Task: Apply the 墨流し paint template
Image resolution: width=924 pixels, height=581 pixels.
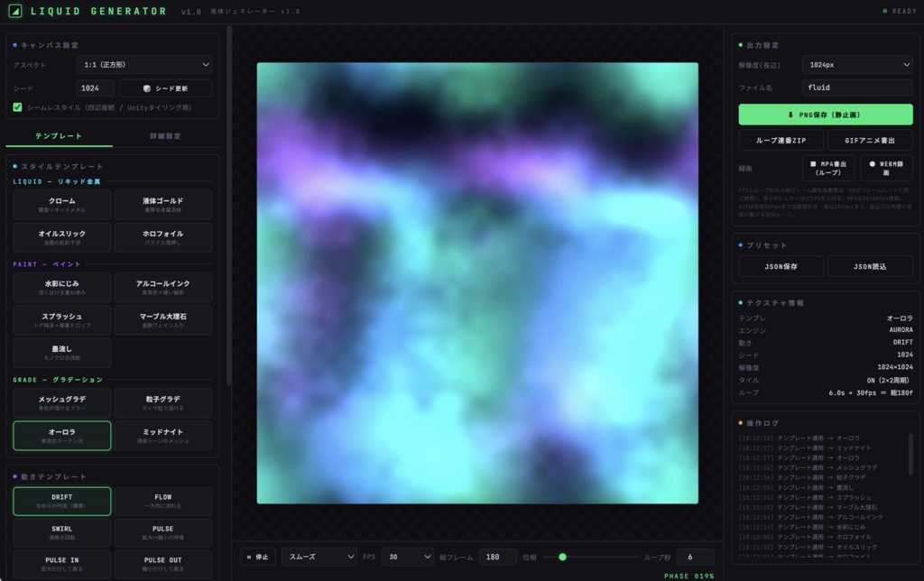Action: (x=62, y=353)
